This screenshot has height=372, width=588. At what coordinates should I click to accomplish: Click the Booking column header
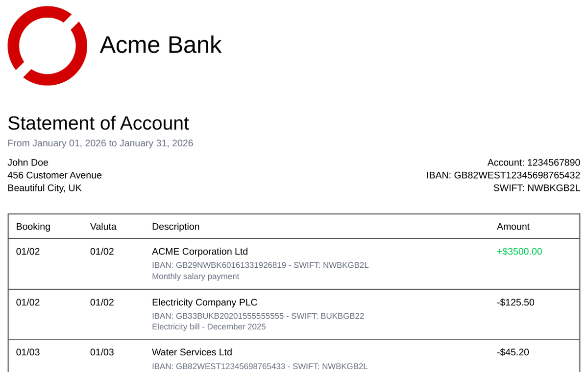click(33, 227)
